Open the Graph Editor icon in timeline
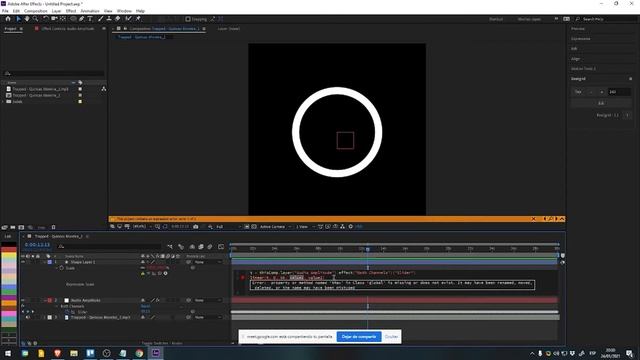 click(221, 247)
